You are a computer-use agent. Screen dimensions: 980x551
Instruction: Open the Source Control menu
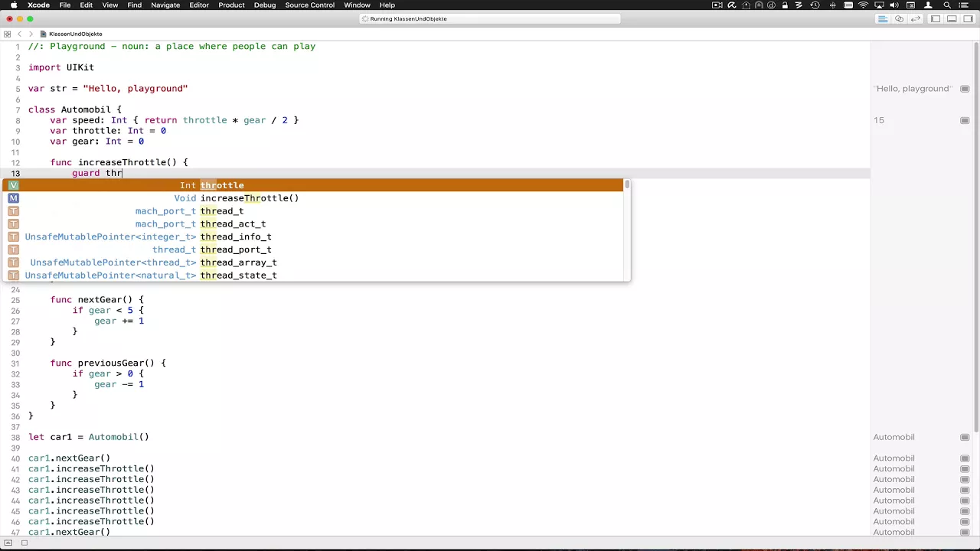click(310, 5)
